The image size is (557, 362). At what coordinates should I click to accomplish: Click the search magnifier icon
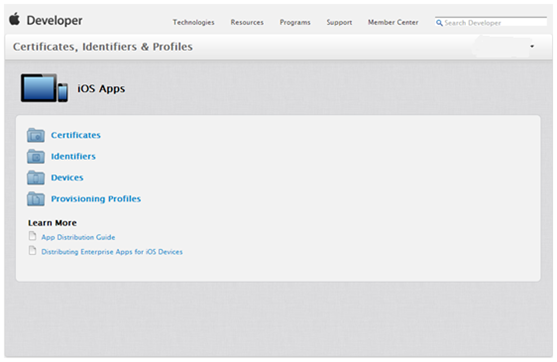(439, 23)
